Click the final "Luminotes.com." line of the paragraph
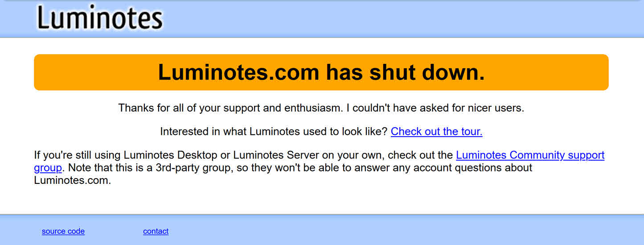644x245 pixels. pyautogui.click(x=72, y=181)
